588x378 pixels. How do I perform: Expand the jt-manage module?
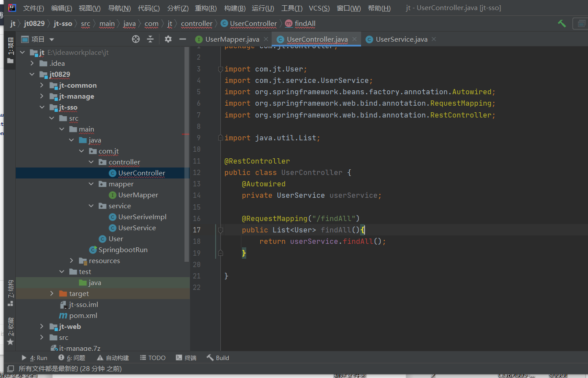tap(42, 96)
